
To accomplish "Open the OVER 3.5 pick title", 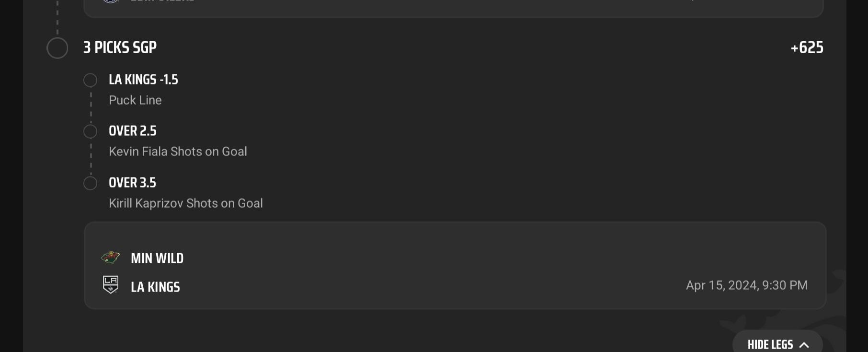I will point(132,183).
